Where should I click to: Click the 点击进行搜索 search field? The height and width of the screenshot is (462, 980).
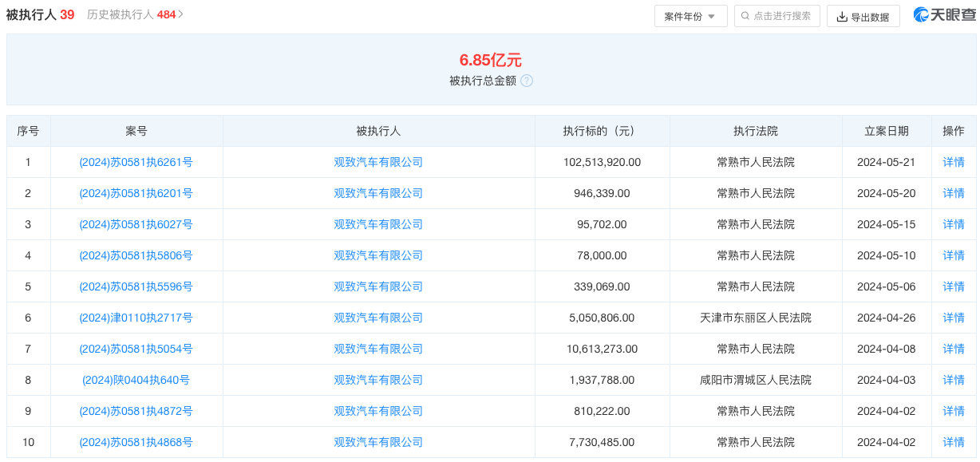point(776,16)
